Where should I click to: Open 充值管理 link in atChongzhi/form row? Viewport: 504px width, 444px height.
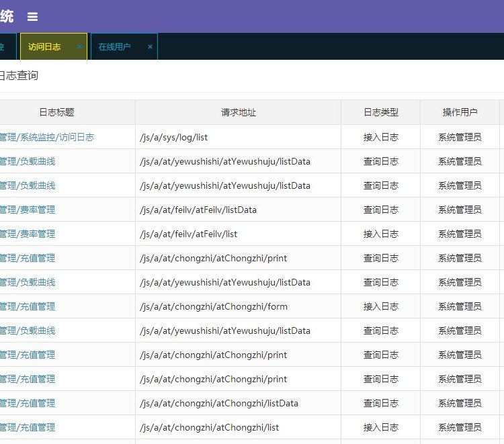point(28,306)
